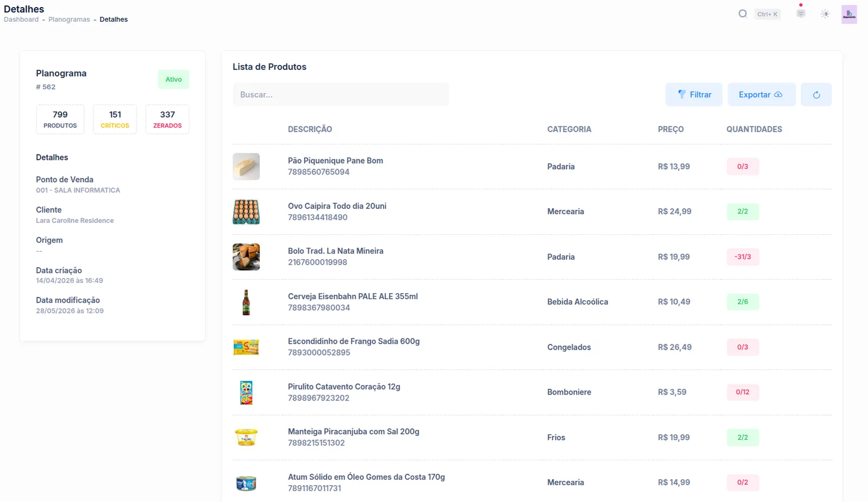Click price R$ 26,49
Image resolution: width=868 pixels, height=502 pixels.
[x=674, y=347]
